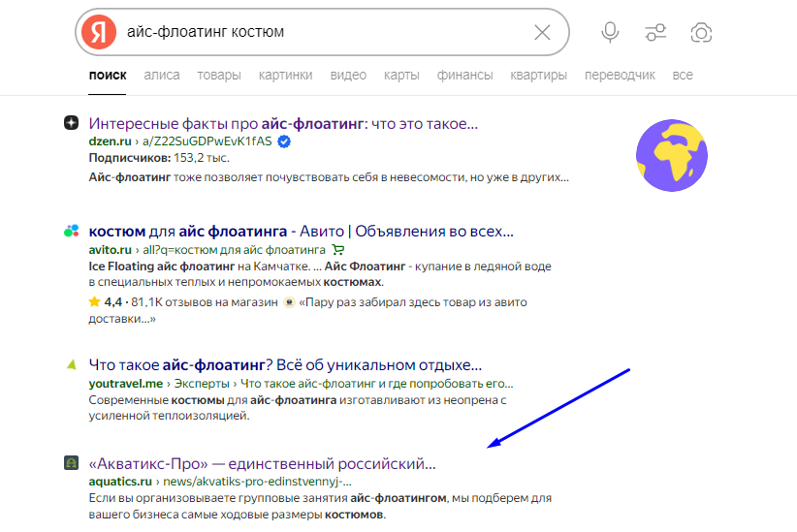Image resolution: width=797 pixels, height=532 pixels.
Task: Switch to the 'алиса' tab
Action: [162, 76]
